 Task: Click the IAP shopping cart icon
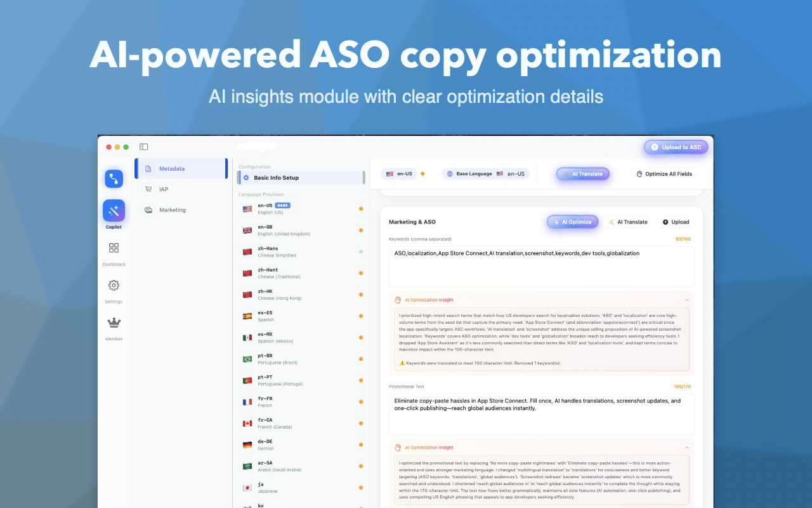[x=148, y=189]
